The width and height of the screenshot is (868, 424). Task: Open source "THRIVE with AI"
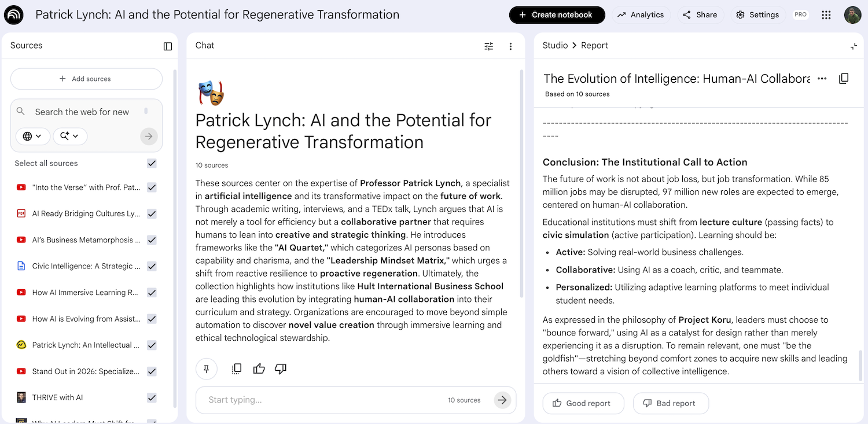click(x=58, y=397)
